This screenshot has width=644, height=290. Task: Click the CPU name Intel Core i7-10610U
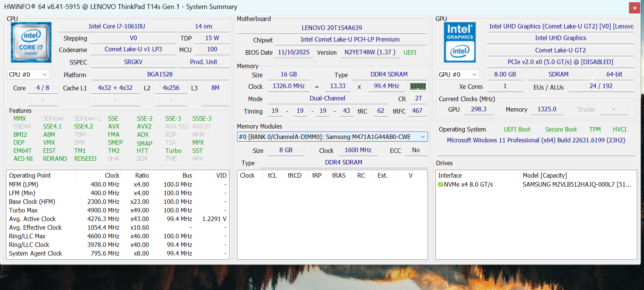click(x=117, y=26)
